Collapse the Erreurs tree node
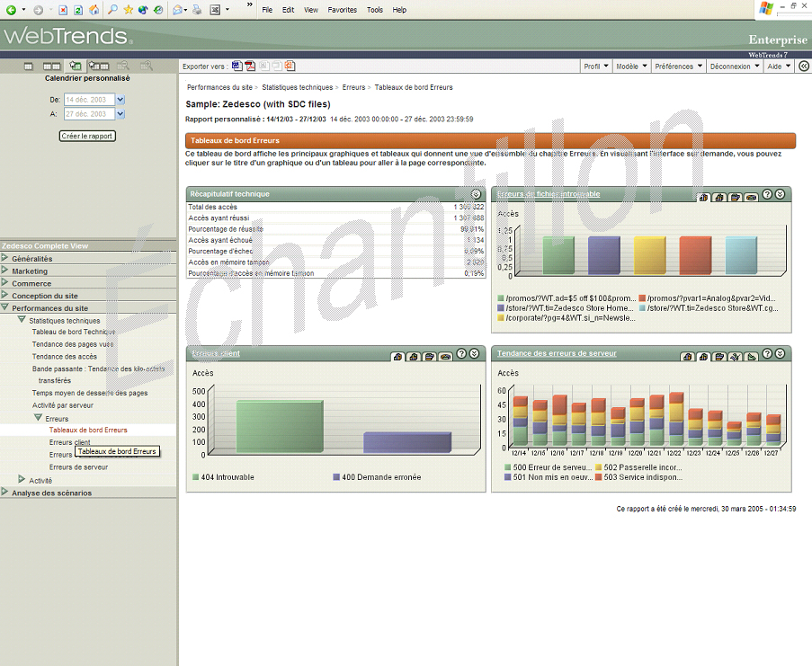The image size is (812, 666). pyautogui.click(x=38, y=418)
